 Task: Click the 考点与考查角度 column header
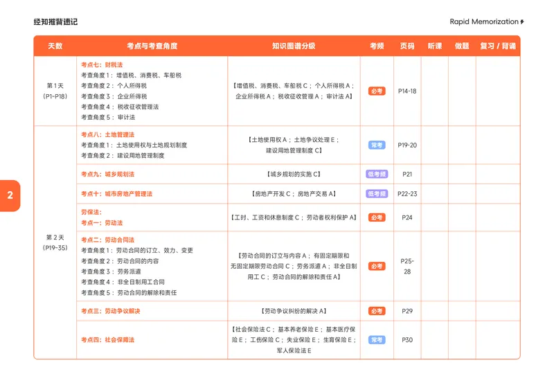pyautogui.click(x=152, y=46)
